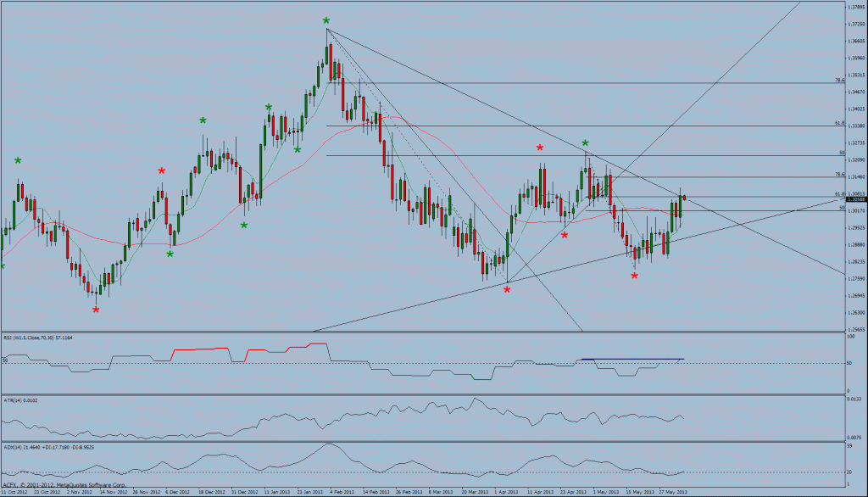The width and height of the screenshot is (868, 497).
Task: Click the highlighted current price tag 1.30588
Action: (854, 199)
